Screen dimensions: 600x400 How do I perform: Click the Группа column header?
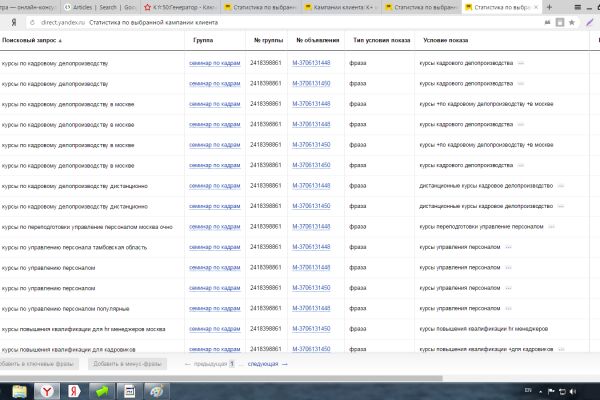click(203, 40)
